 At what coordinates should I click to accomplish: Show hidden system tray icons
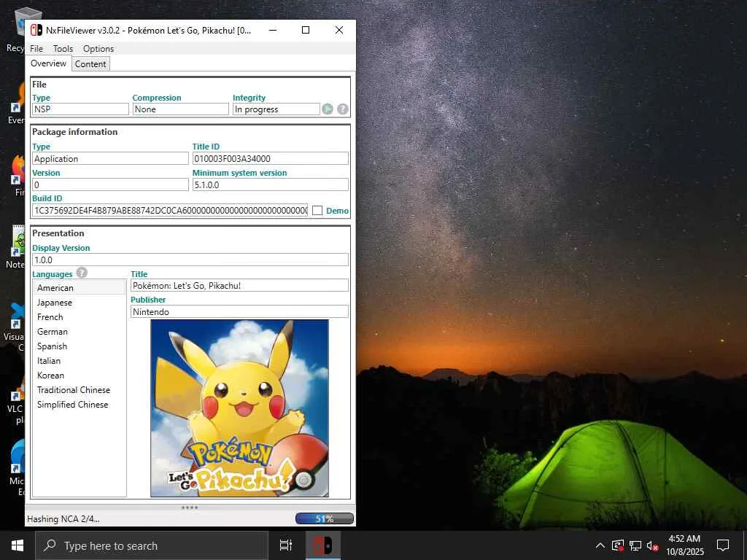coord(600,545)
